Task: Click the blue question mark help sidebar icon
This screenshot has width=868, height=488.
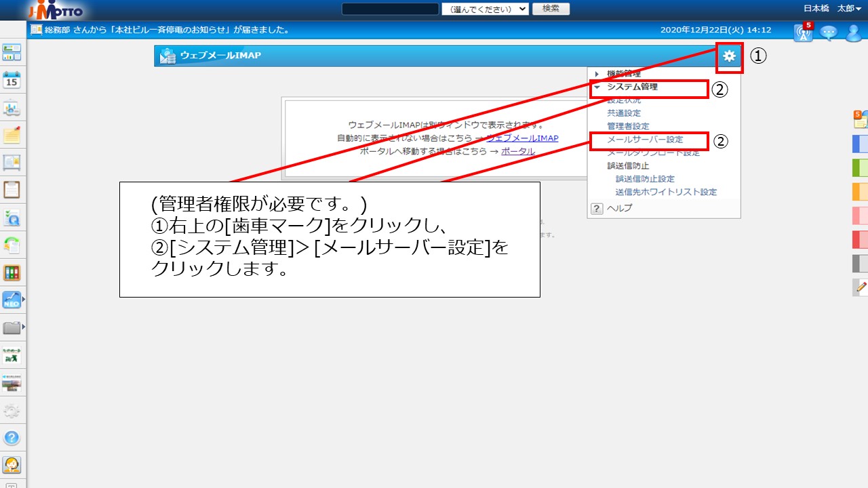Action: click(x=12, y=438)
